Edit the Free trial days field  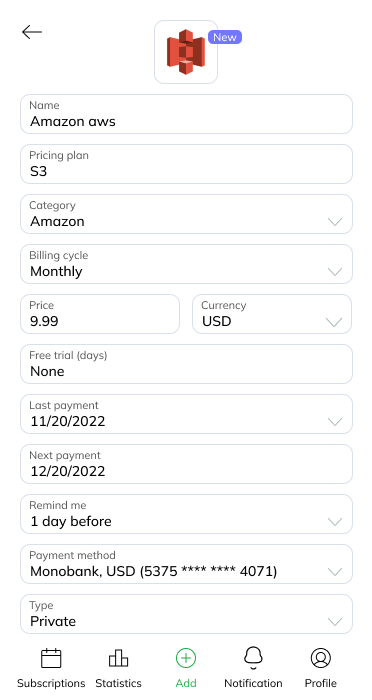(186, 364)
